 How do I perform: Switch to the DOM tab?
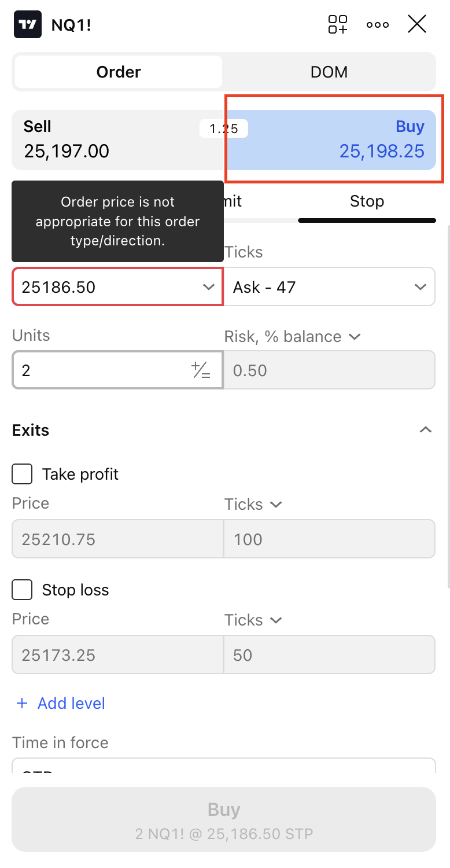(x=329, y=72)
